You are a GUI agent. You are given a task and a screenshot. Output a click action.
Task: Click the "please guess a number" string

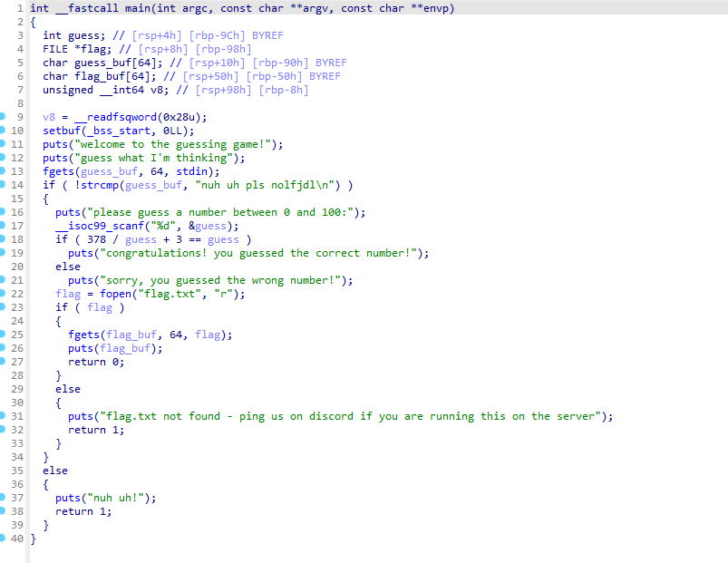pos(220,212)
